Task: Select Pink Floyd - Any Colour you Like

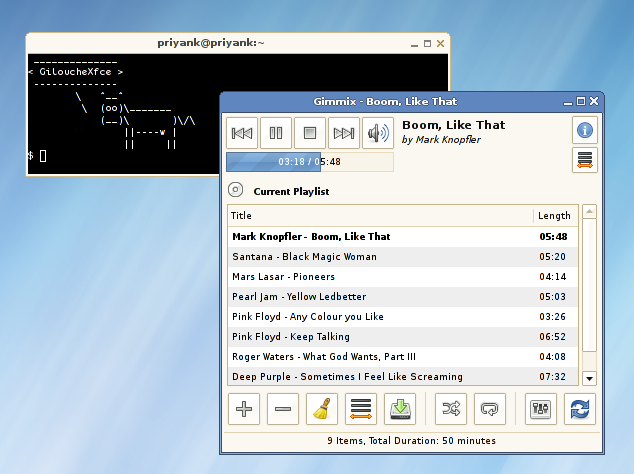Action: 403,317
